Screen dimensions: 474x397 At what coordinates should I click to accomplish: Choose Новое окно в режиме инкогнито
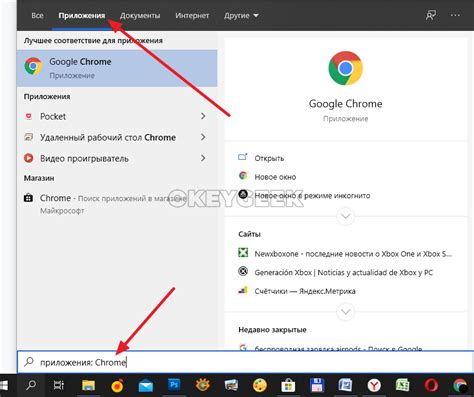(312, 196)
